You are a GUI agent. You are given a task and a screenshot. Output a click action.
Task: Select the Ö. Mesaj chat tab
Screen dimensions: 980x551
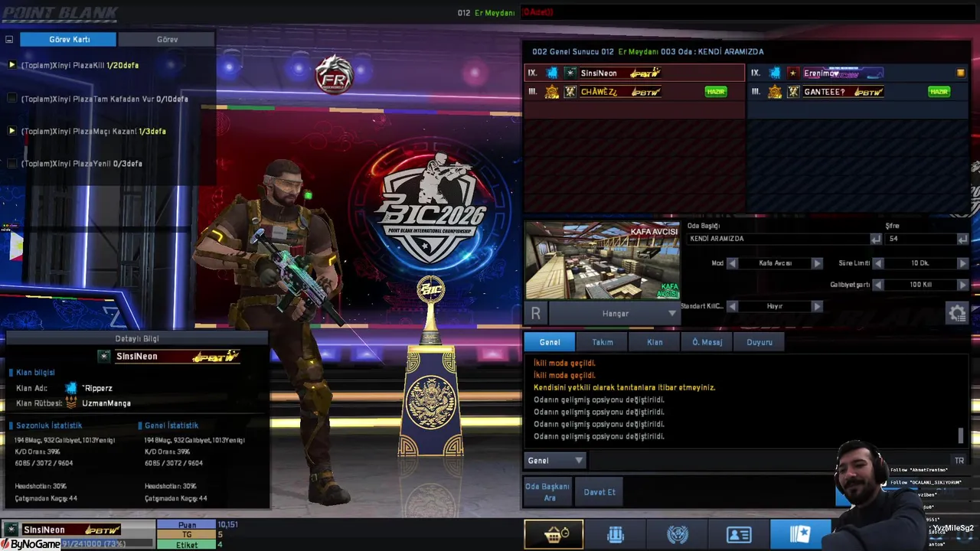707,342
